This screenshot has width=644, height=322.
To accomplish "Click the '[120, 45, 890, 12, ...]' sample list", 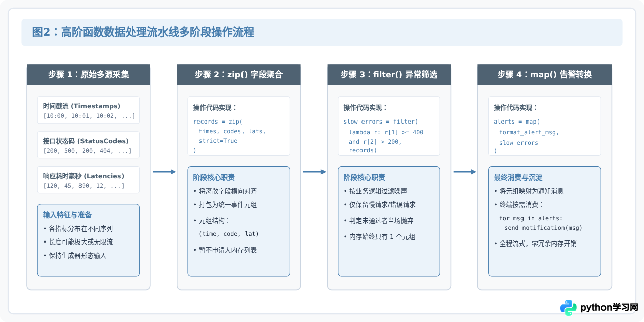I will pos(84,186).
